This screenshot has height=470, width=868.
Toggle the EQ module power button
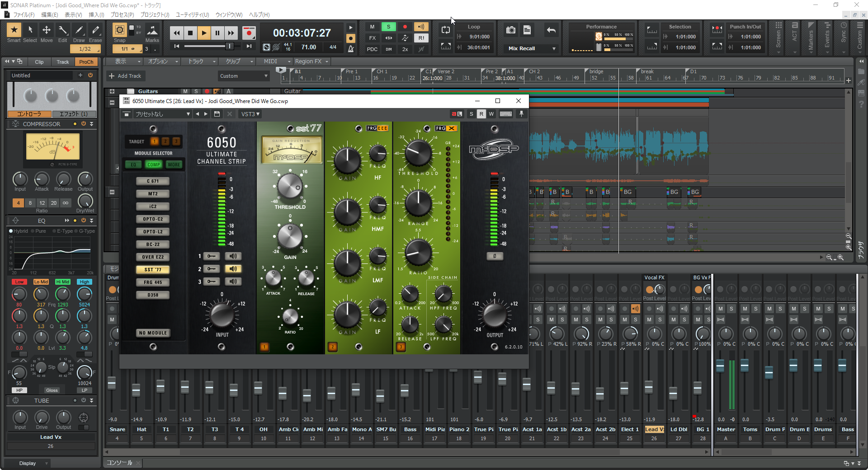84,221
